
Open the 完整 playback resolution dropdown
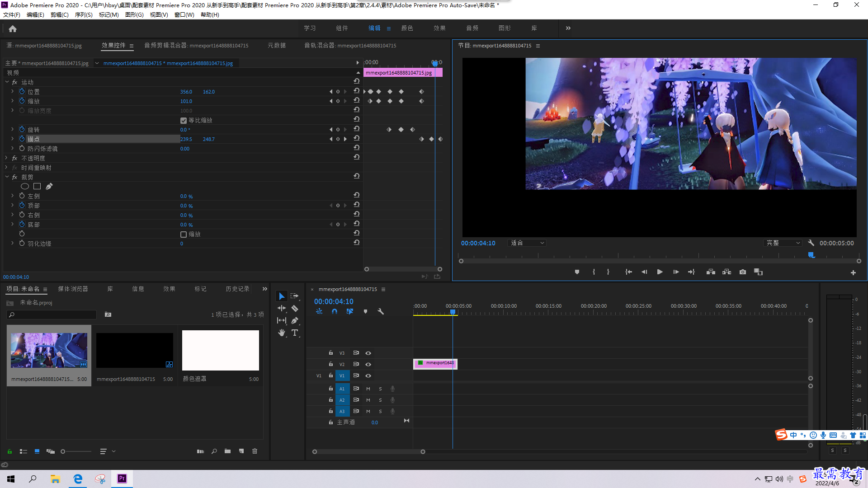(783, 243)
